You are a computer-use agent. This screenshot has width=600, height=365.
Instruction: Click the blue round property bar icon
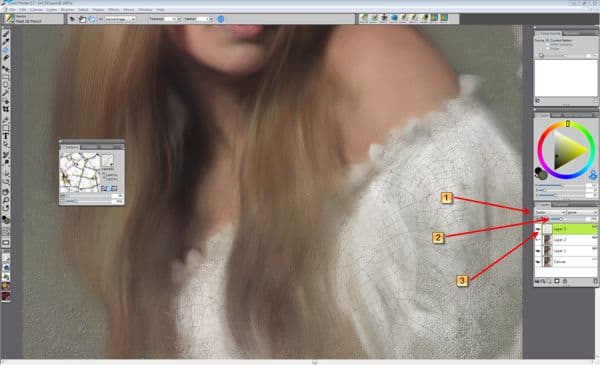tap(221, 19)
